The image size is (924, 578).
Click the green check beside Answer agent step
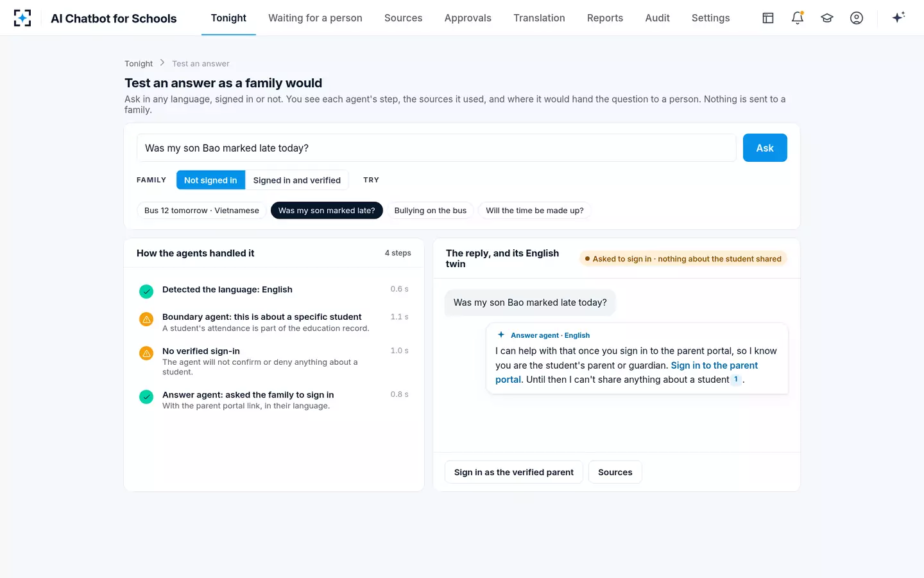tap(146, 397)
